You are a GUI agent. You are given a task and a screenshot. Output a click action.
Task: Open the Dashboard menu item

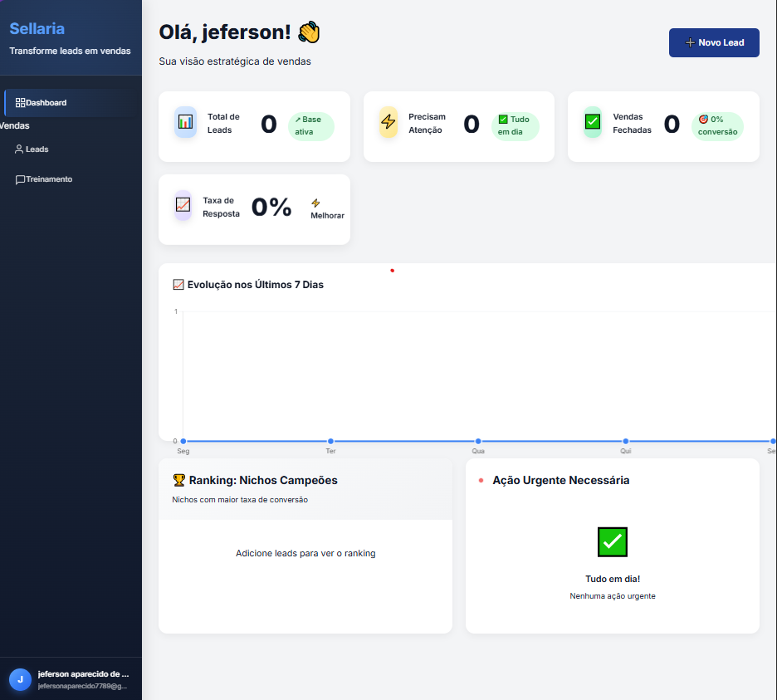(x=46, y=103)
